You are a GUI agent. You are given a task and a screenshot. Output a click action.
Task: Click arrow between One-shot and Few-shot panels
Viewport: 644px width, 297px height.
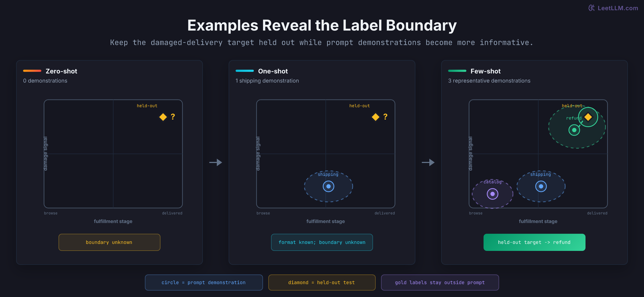428,162
